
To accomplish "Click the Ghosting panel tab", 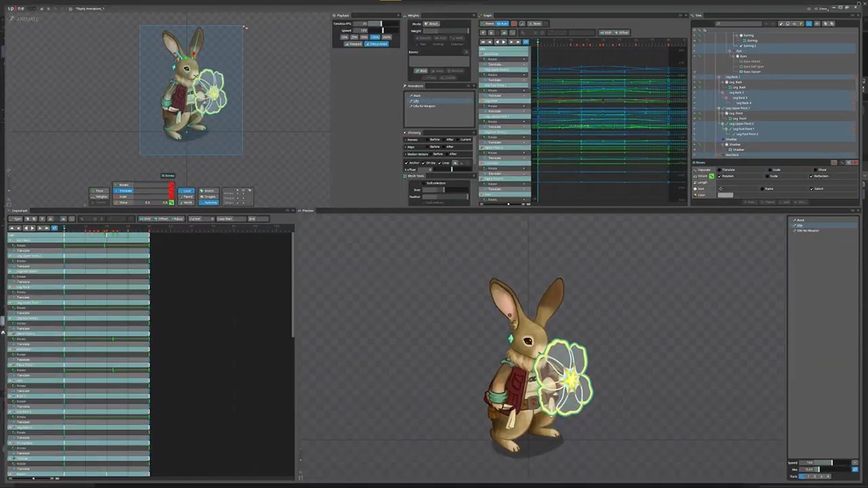I will pyautogui.click(x=413, y=133).
